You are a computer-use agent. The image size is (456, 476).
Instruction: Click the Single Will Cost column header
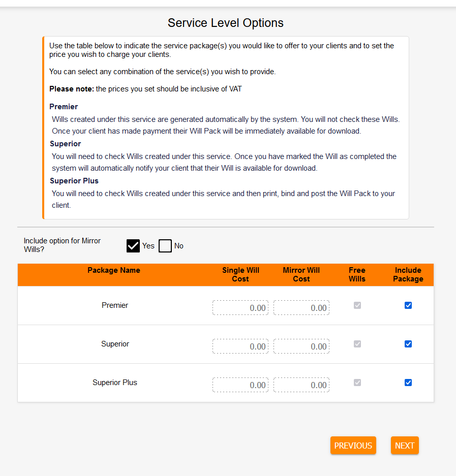click(240, 274)
